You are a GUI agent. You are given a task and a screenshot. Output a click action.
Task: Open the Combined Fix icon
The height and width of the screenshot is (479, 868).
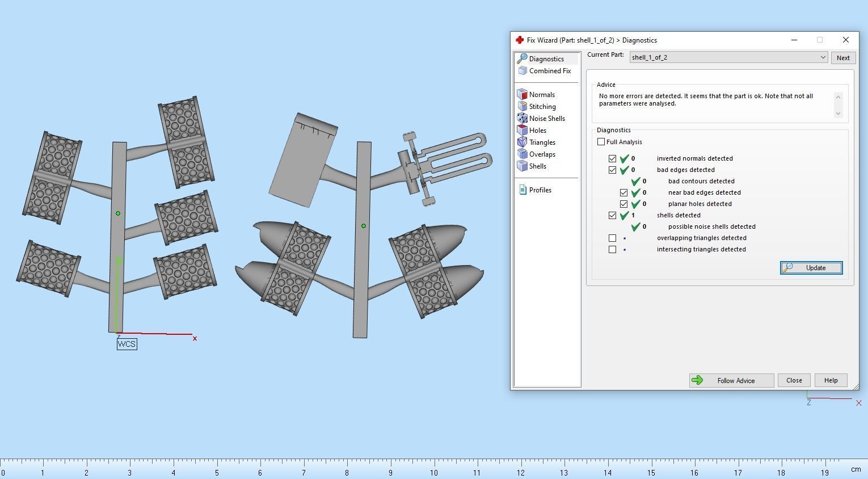tap(523, 71)
